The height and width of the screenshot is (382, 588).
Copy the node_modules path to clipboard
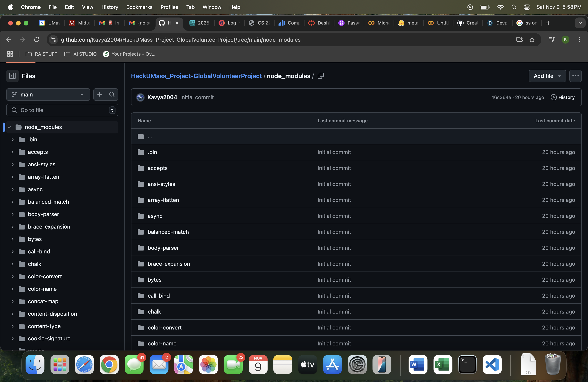321,76
